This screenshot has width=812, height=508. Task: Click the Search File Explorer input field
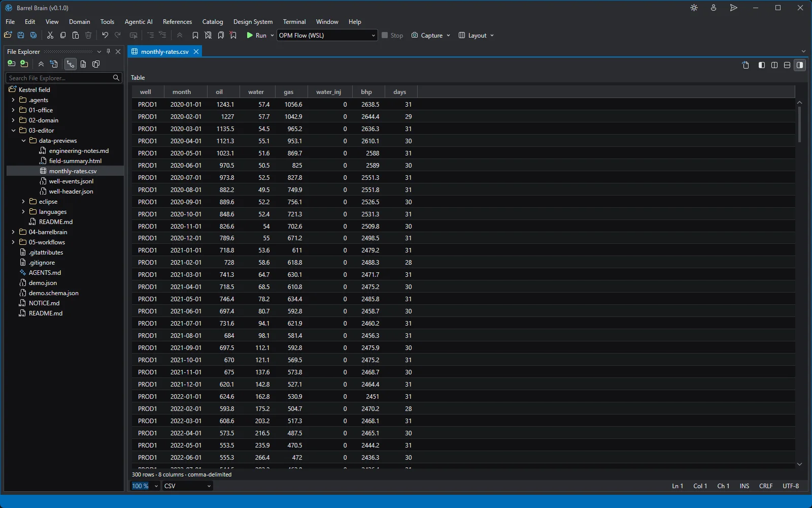pos(63,78)
